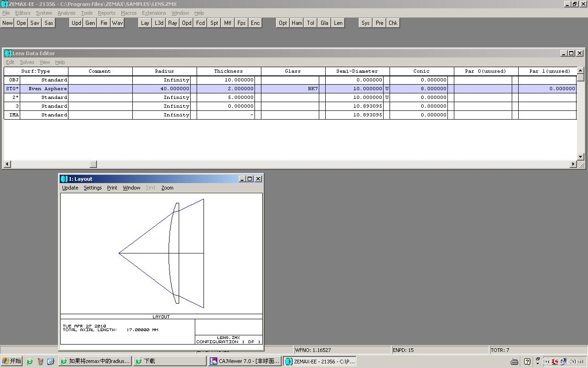Select the 5.000000 thickness cell
Viewport: 588px width, 368px height.
click(x=226, y=98)
